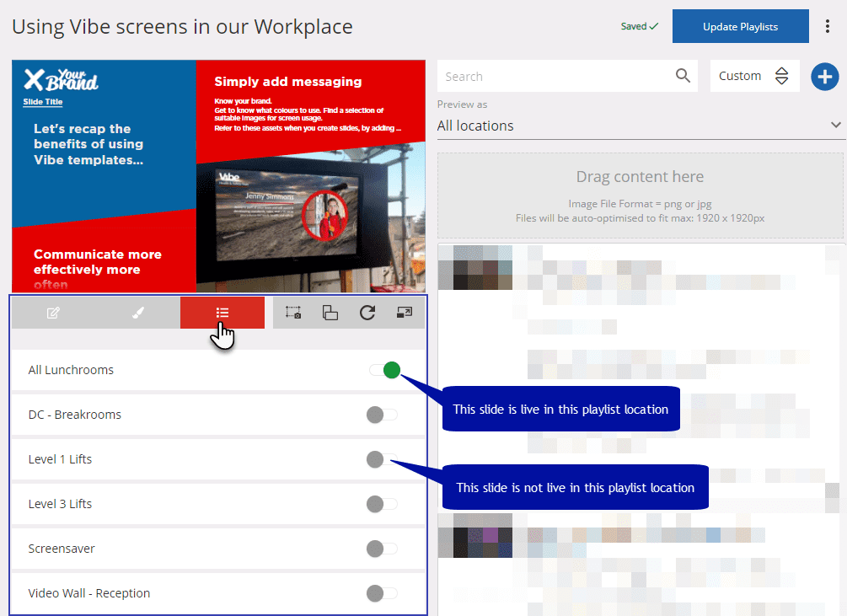Turn off the All Lunchrooms toggle
The image size is (847, 616).
tap(384, 370)
